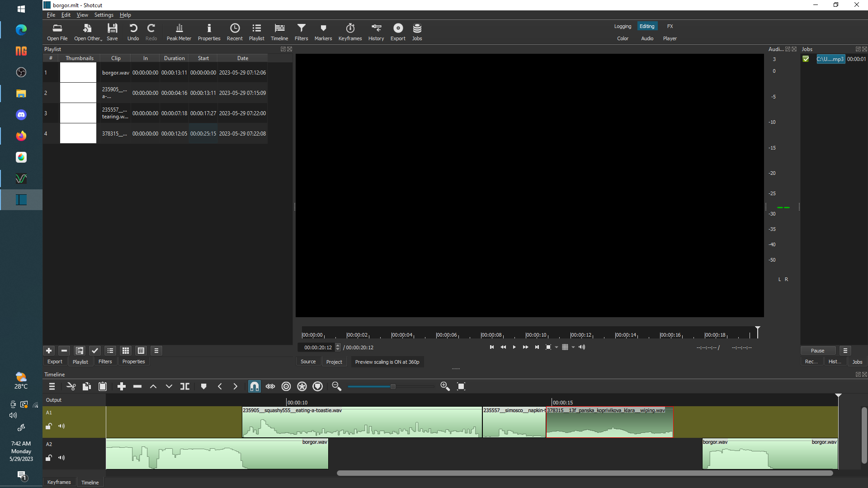Open the Open Other dropdown
The width and height of the screenshot is (868, 488).
[x=88, y=32]
